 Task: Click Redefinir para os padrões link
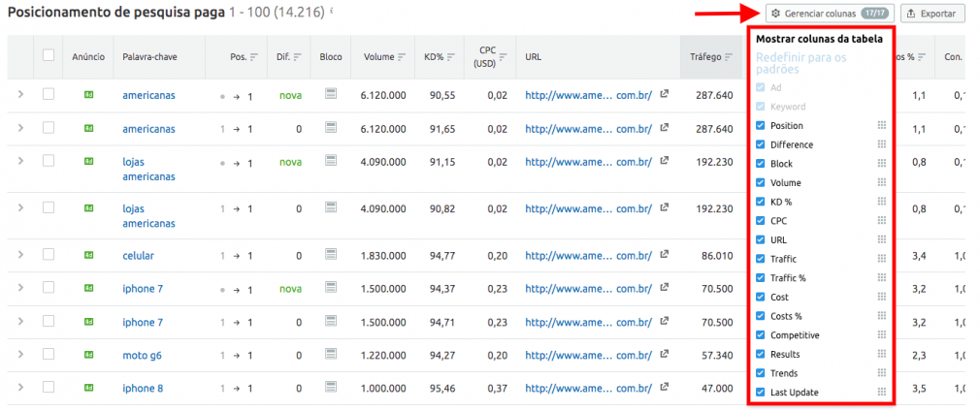click(801, 63)
